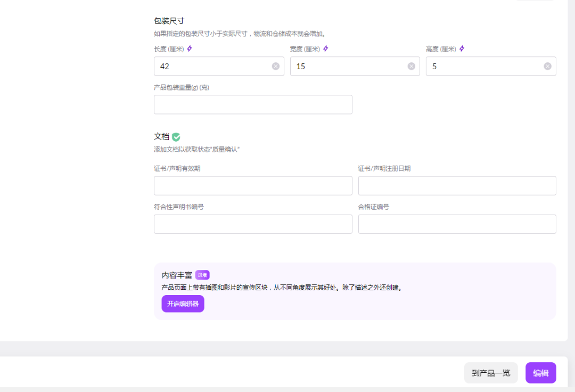Image resolution: width=575 pixels, height=392 pixels.
Task: Click the green verified shield next to 文档
Action: pos(176,136)
